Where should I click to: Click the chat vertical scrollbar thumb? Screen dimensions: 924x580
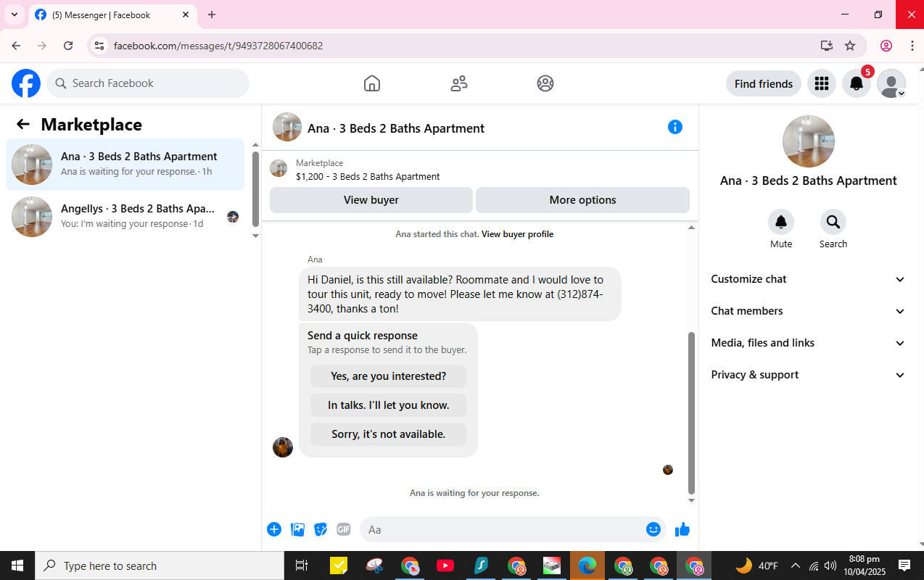(691, 413)
